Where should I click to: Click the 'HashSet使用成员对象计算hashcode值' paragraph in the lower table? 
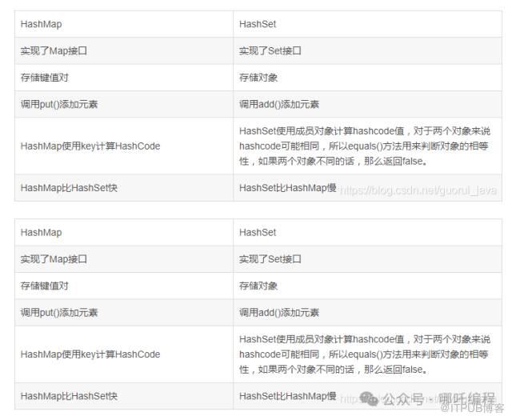click(x=365, y=354)
